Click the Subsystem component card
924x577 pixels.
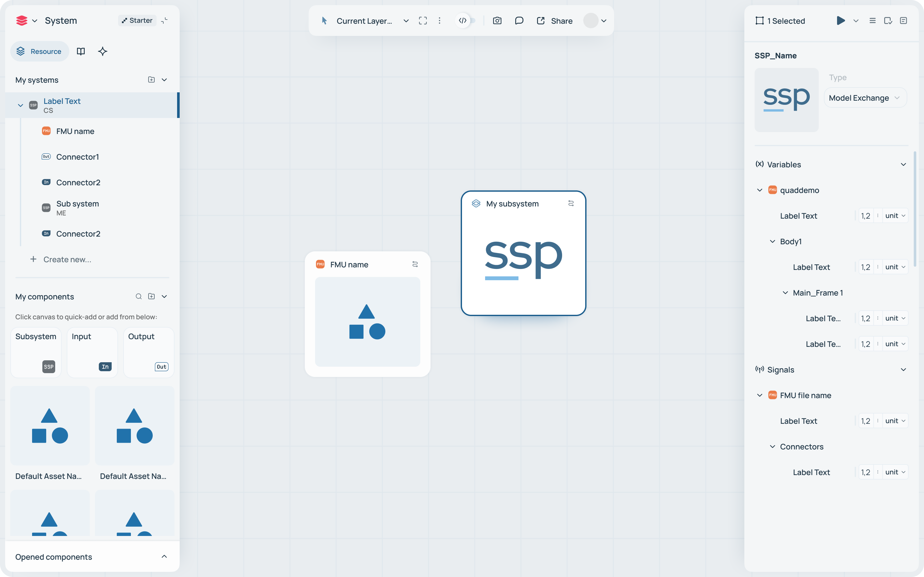point(36,352)
